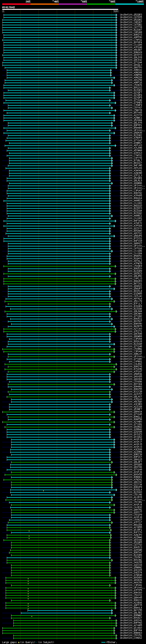Click hit label UniRef100_Q9FFI5
Image resolution: width=146 pixels, height=644 pixels.
pos(131,605)
